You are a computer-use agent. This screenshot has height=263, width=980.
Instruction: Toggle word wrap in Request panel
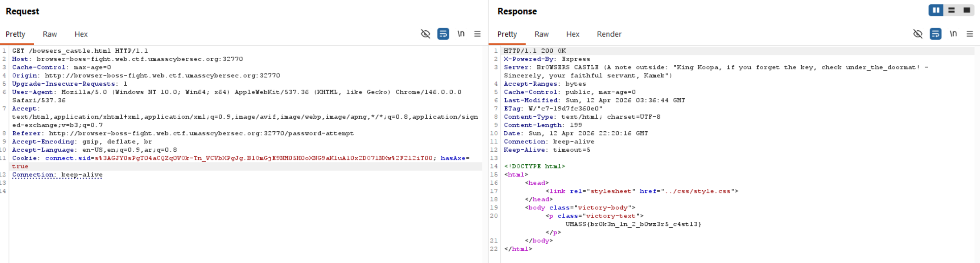(443, 34)
